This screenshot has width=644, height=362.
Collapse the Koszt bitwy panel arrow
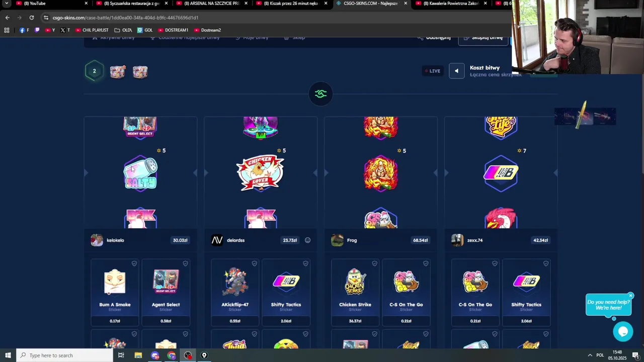tap(456, 71)
